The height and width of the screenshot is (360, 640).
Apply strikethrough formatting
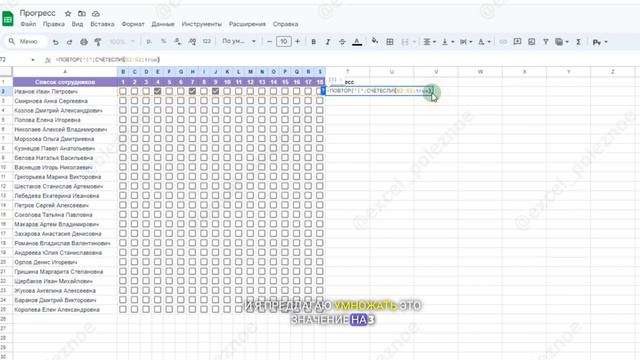coord(342,42)
